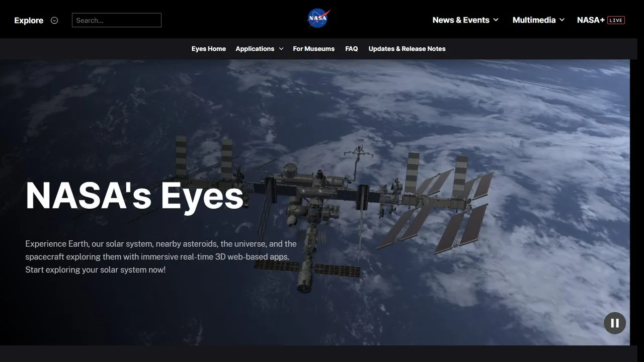Viewport: 644px width, 362px height.
Task: Go to Eyes Home
Action: (x=209, y=49)
